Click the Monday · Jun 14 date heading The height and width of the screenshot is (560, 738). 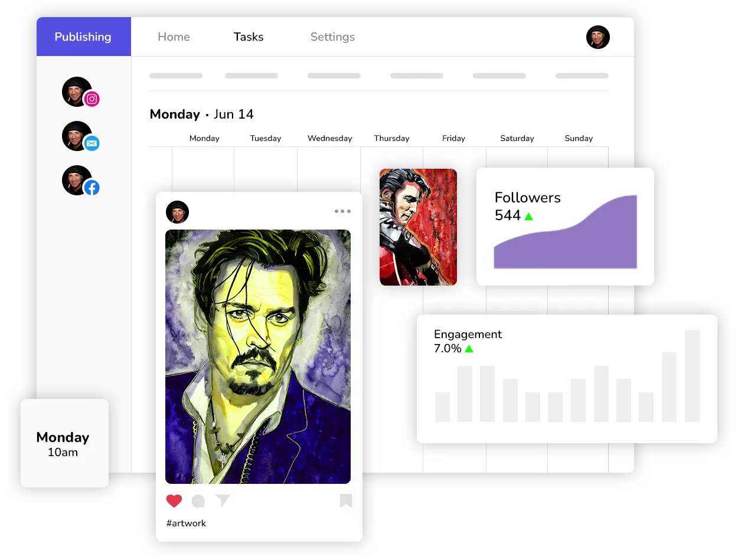(x=201, y=114)
